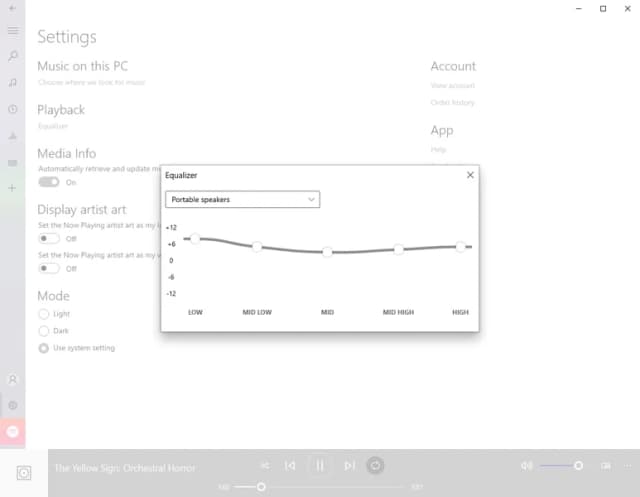Image resolution: width=640 pixels, height=497 pixels.
Task: Go back using the back arrow
Action: pos(13,8)
